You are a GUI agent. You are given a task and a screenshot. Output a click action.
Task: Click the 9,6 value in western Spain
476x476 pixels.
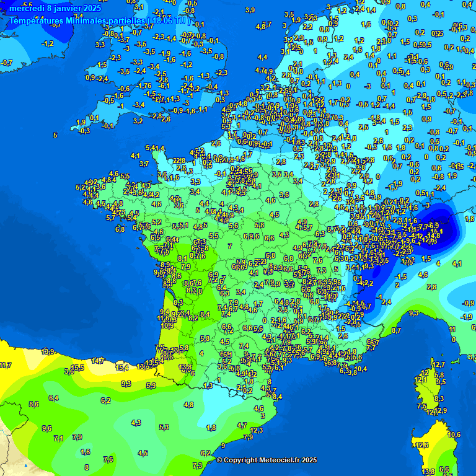coord(47,428)
